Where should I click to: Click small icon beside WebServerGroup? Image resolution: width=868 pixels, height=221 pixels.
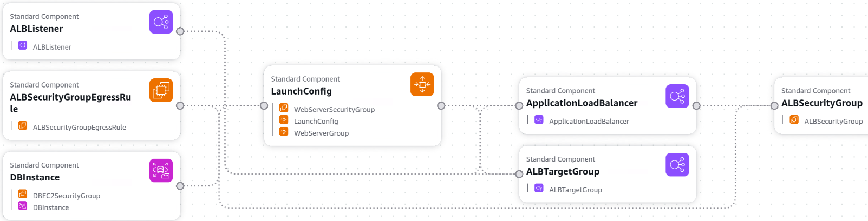284,131
